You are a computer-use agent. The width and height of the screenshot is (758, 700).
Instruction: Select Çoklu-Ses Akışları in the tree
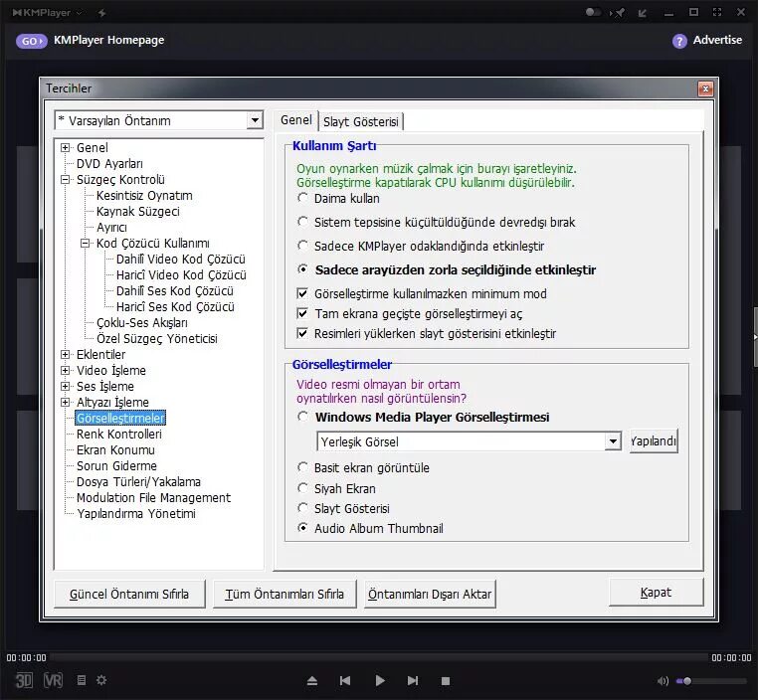coord(142,323)
